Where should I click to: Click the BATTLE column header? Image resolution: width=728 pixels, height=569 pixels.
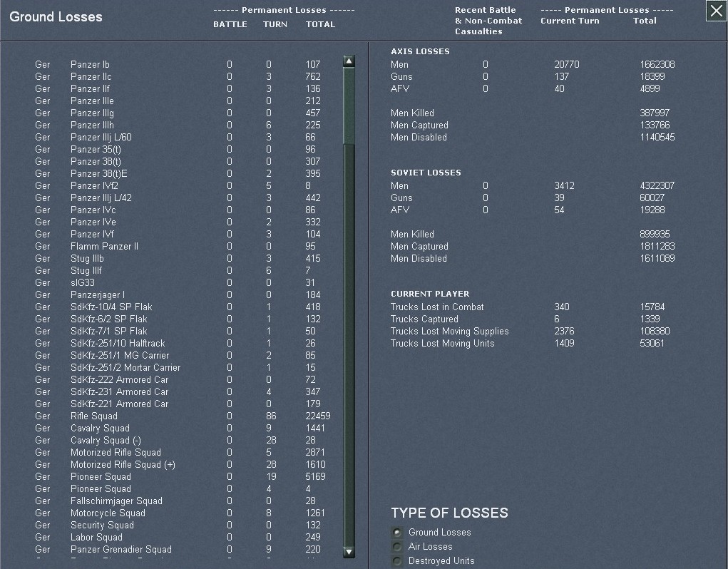click(x=230, y=24)
